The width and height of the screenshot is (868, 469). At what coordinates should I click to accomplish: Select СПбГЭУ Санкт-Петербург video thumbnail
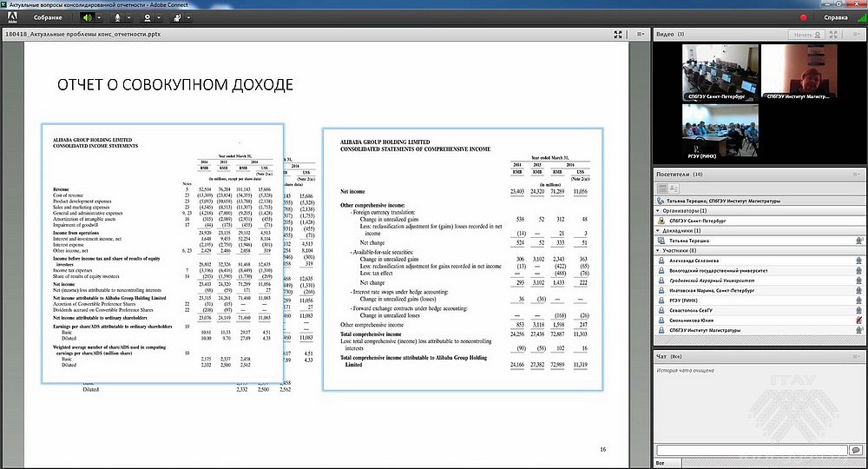720,73
